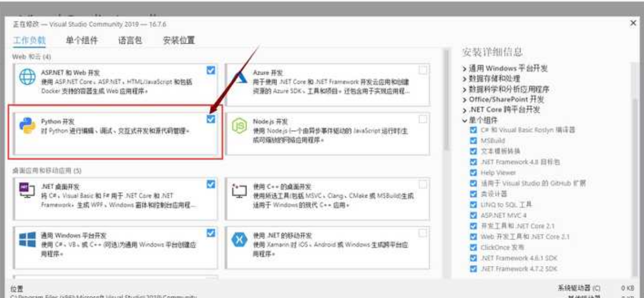Image resolution: width=644 pixels, height=298 pixels.
Task: Uncheck the 通用 Windows 平台开发 workload card checkbox
Action: tap(211, 233)
